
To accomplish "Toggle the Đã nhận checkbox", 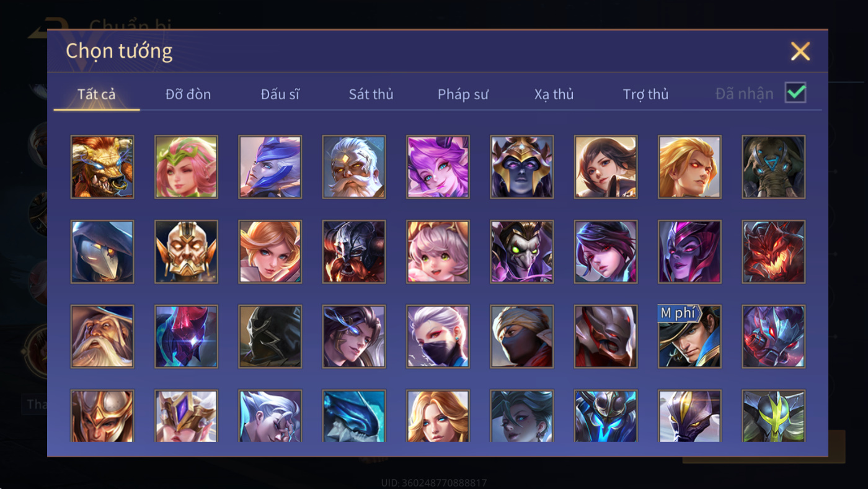I will (x=795, y=93).
